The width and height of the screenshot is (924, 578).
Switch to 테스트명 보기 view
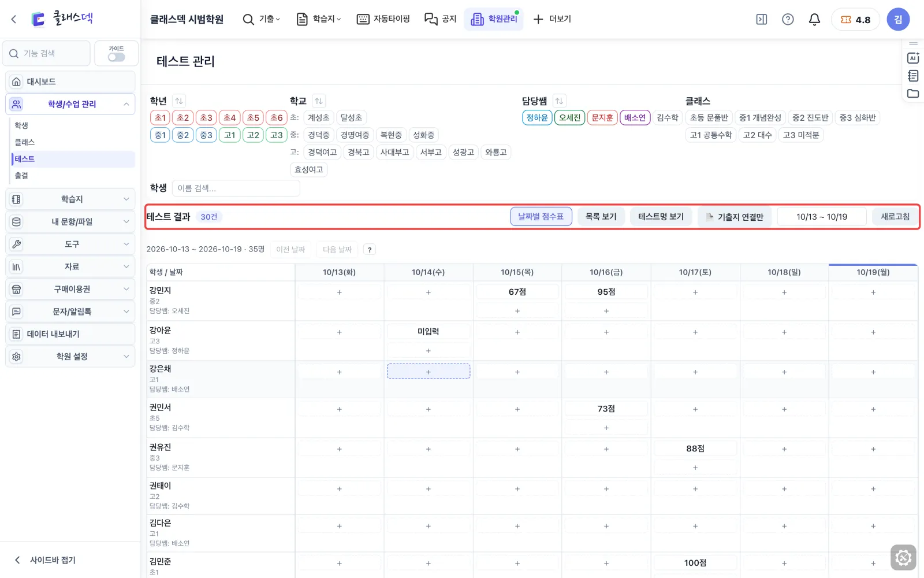pos(661,217)
